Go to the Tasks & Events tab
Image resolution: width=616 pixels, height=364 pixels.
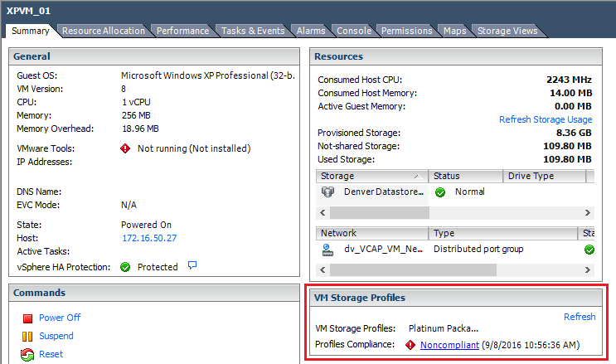tap(253, 31)
